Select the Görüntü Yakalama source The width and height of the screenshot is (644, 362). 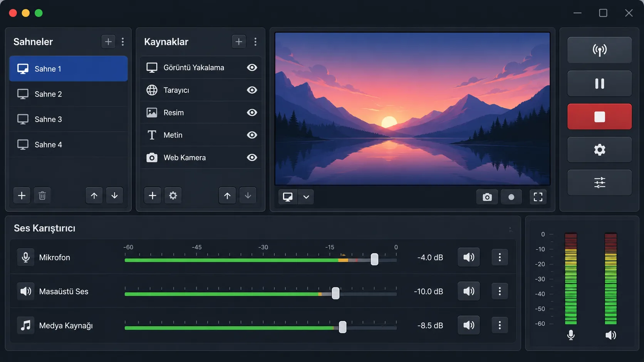pyautogui.click(x=201, y=67)
